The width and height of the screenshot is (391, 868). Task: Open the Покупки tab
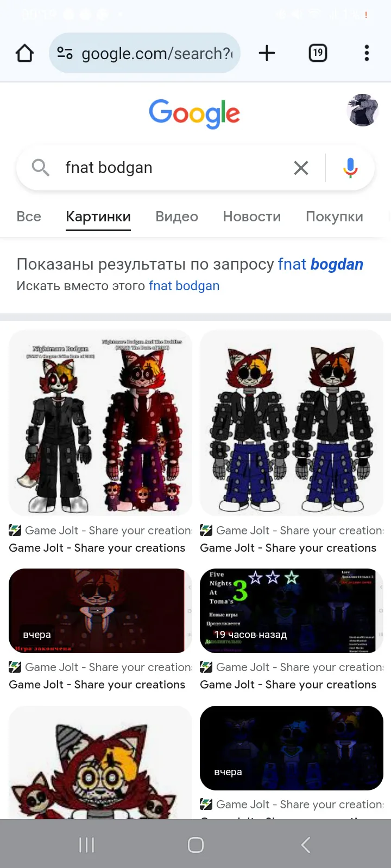pos(335,216)
